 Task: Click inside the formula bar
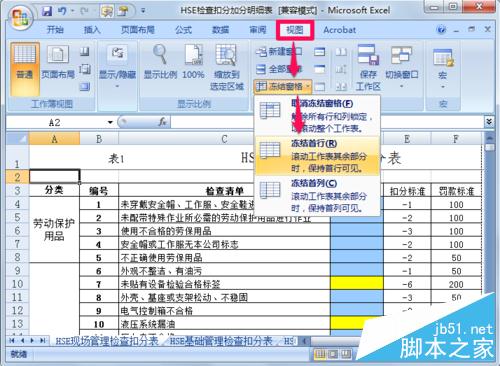coord(327,122)
